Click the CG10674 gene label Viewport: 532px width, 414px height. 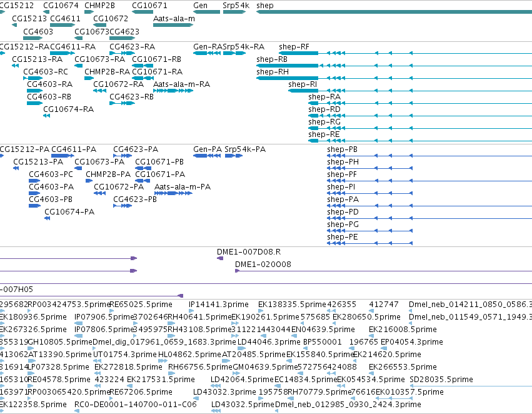[x=61, y=6]
